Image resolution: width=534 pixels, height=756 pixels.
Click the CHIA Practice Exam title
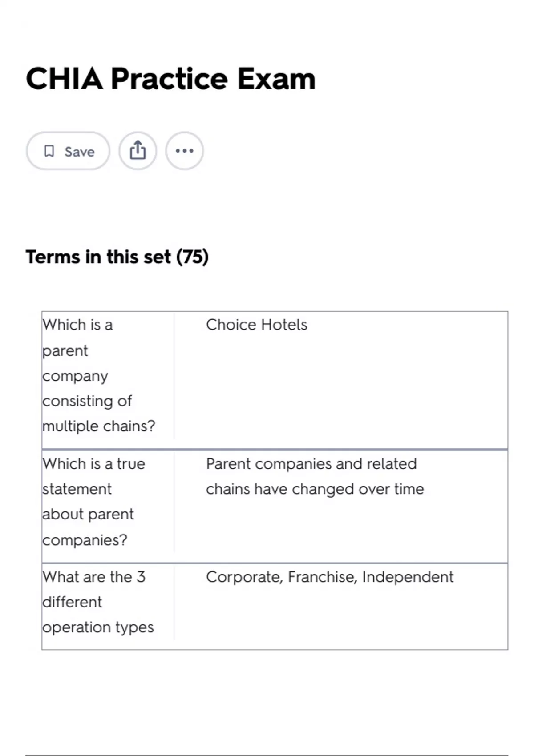point(170,79)
